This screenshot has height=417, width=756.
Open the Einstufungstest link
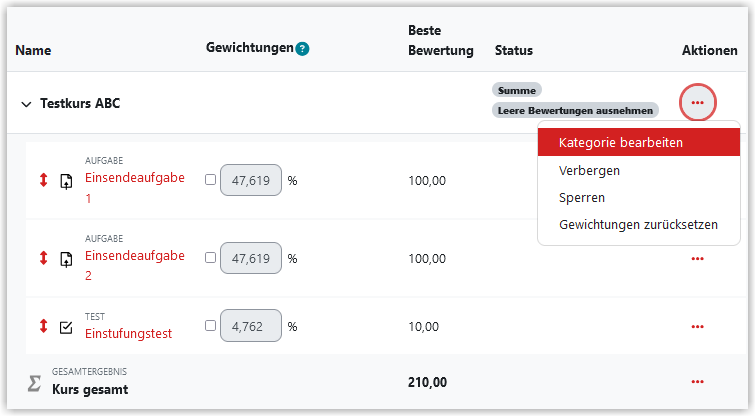click(x=128, y=334)
